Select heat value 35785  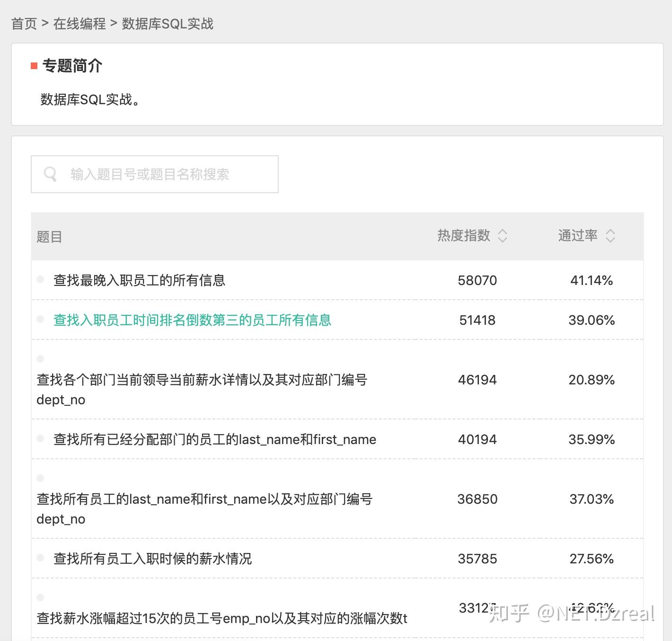pos(477,559)
